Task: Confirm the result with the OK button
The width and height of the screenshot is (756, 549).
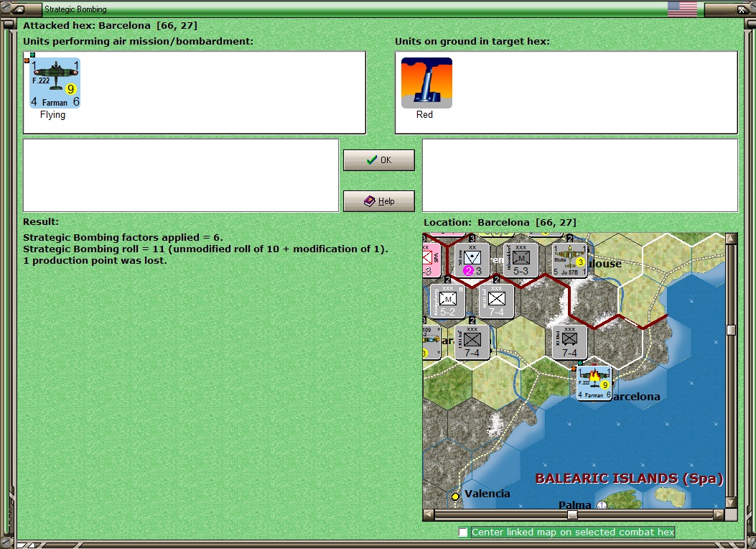Action: (379, 160)
